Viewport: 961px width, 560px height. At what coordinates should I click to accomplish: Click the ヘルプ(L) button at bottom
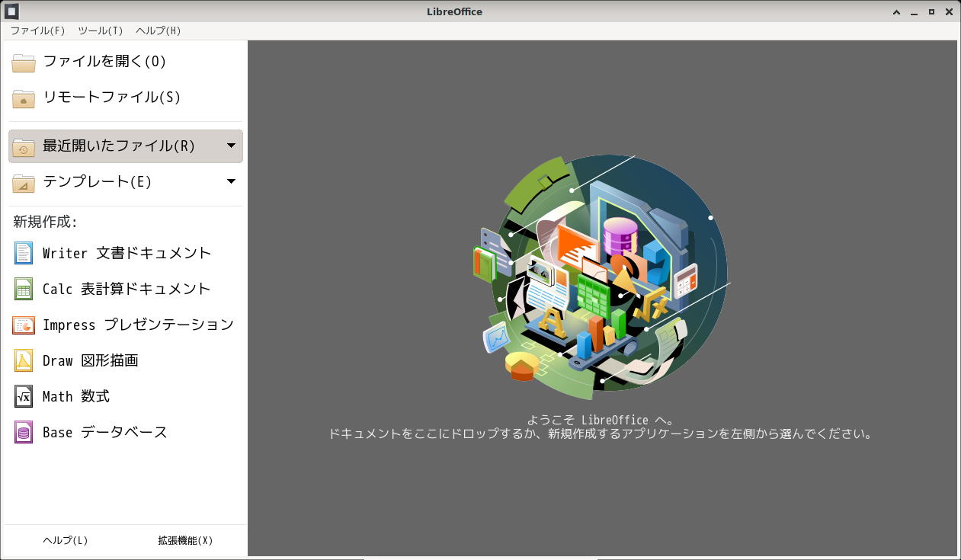pyautogui.click(x=66, y=540)
